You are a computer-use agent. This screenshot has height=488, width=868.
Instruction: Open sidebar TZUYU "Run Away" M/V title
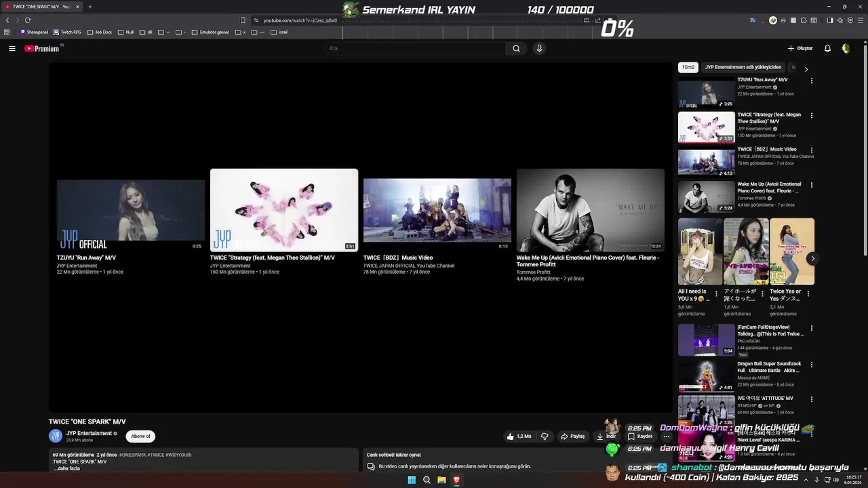pos(762,80)
